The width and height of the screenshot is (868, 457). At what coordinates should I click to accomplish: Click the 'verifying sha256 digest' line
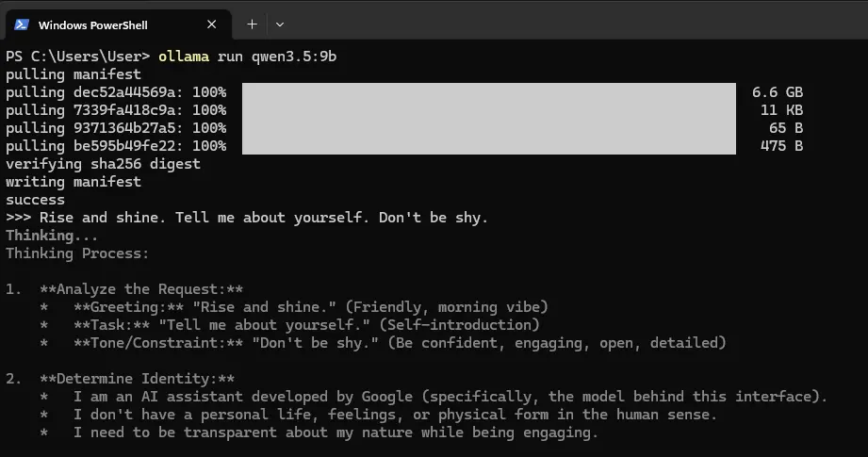[x=103, y=164]
